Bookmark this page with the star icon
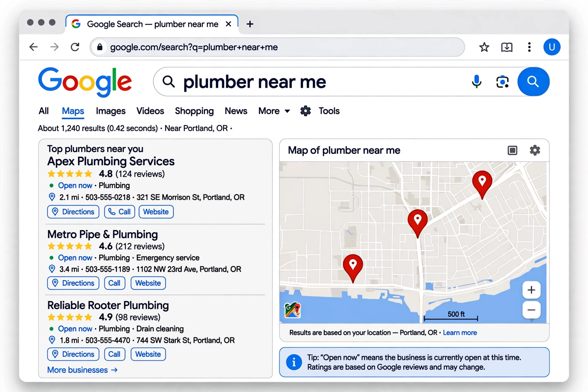This screenshot has width=588, height=392. click(x=484, y=47)
